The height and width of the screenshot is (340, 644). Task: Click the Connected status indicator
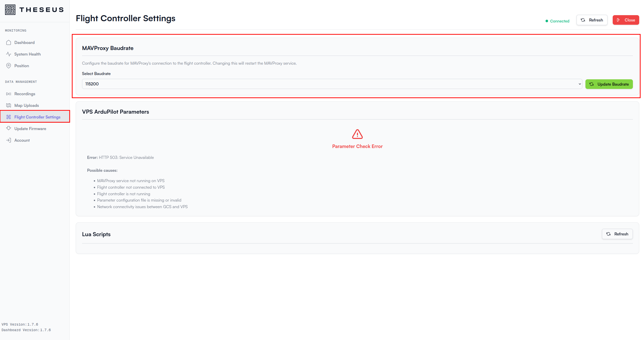tap(557, 21)
